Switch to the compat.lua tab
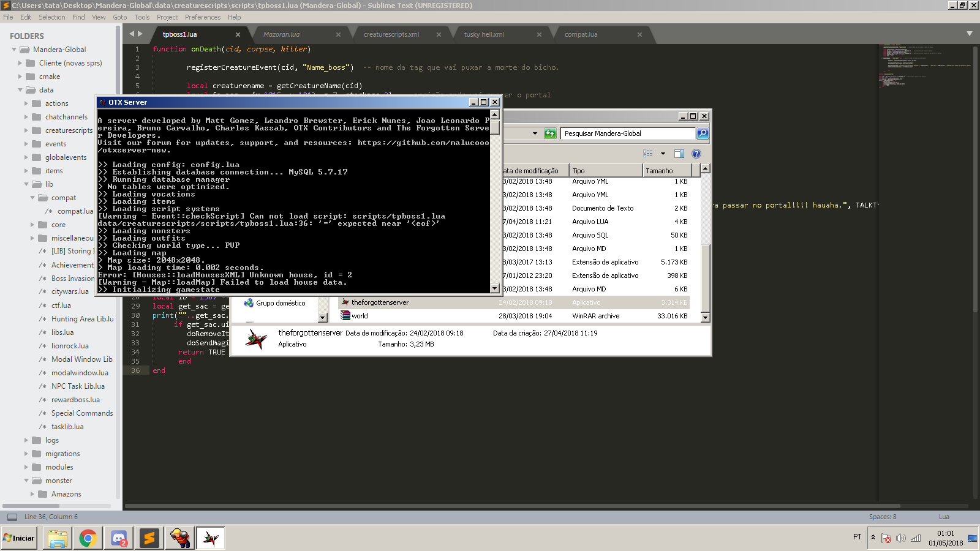Viewport: 980px width, 551px height. click(581, 34)
